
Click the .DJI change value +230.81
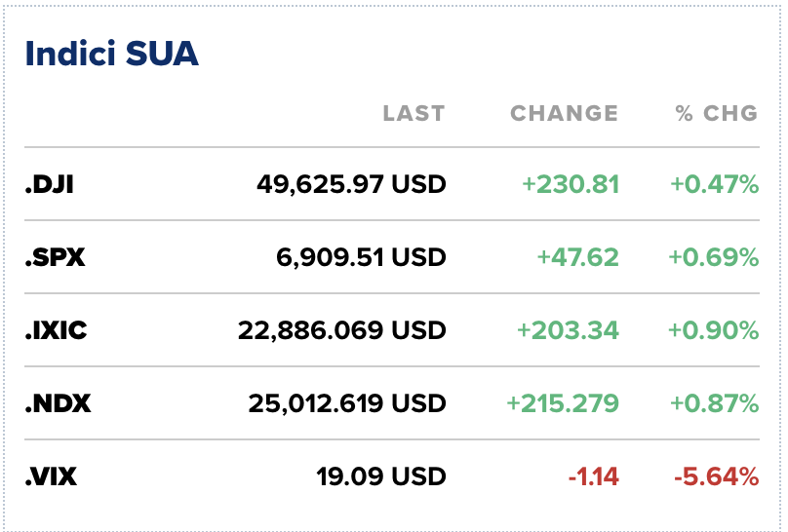pos(571,184)
